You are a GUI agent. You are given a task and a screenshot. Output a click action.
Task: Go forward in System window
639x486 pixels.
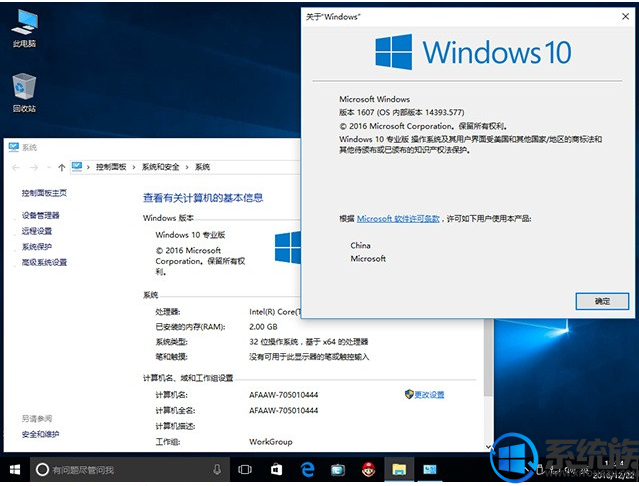click(x=34, y=167)
